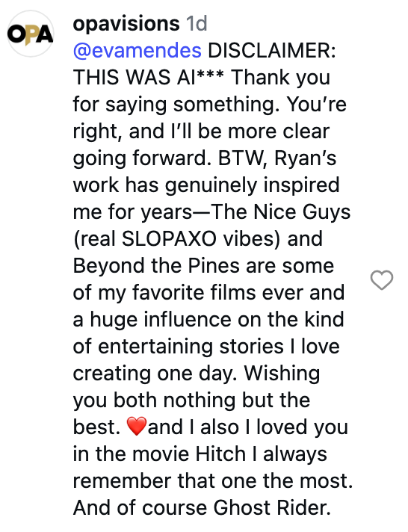Click 'entertaining stories' phrase in comment
408x532 pixels.
[191, 346]
